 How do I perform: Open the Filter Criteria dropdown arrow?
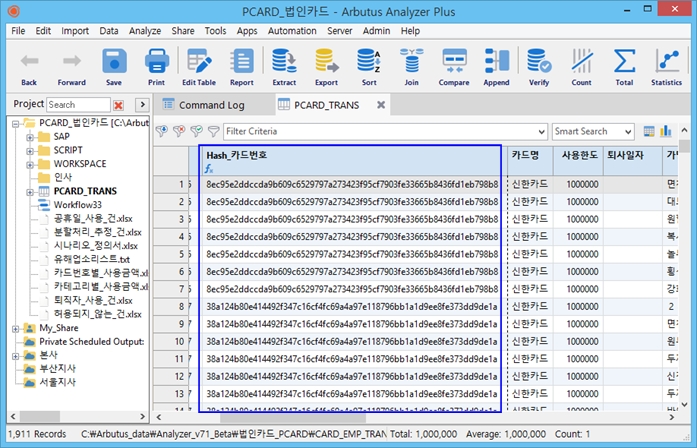click(x=541, y=132)
